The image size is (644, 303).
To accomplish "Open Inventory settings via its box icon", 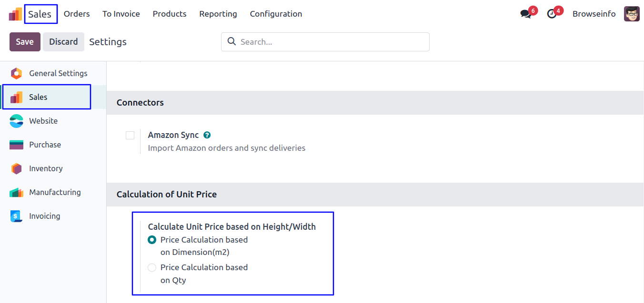I will (16, 168).
